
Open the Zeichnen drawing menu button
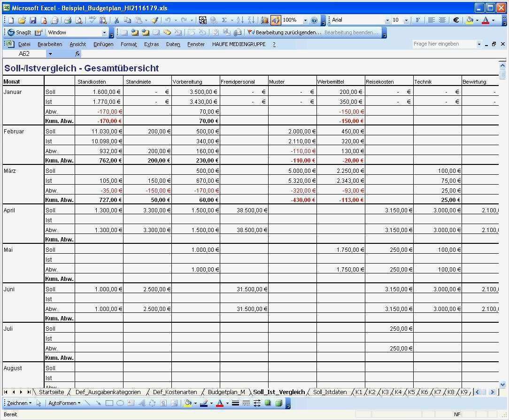(x=19, y=403)
